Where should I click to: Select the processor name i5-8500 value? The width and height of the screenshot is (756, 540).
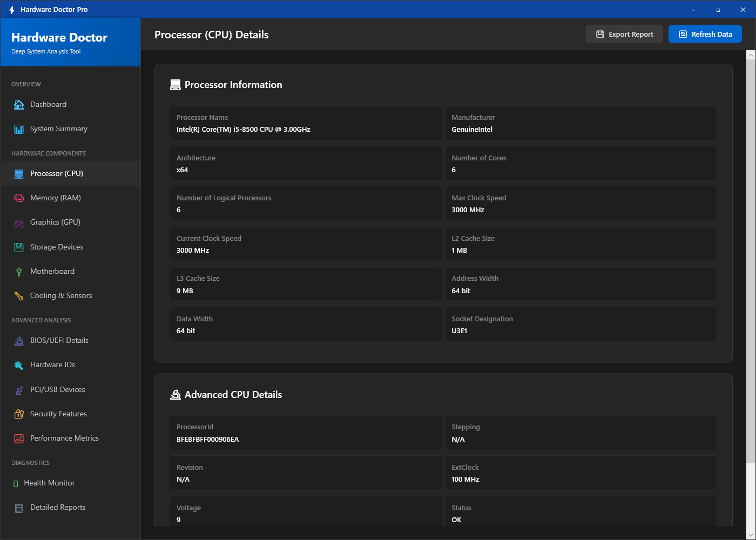[x=244, y=130]
